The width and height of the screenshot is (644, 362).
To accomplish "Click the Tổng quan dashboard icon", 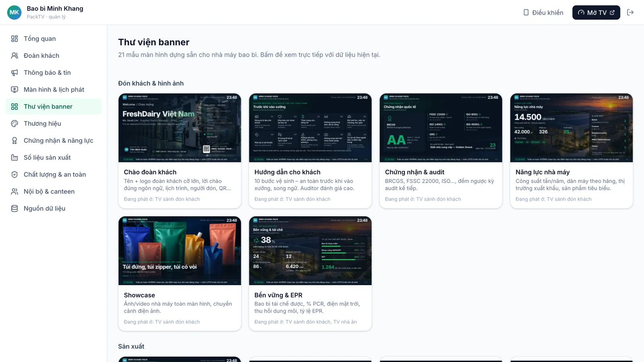I will click(14, 39).
